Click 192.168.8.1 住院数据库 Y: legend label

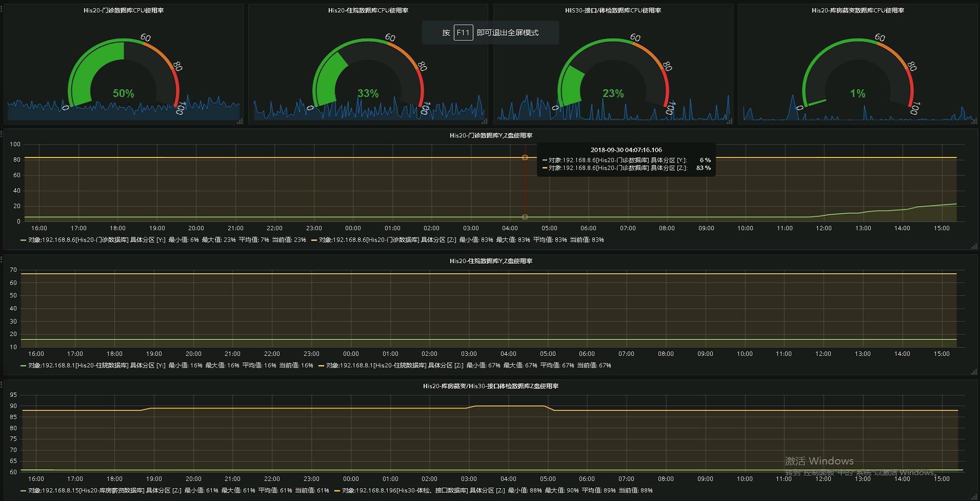click(x=96, y=366)
